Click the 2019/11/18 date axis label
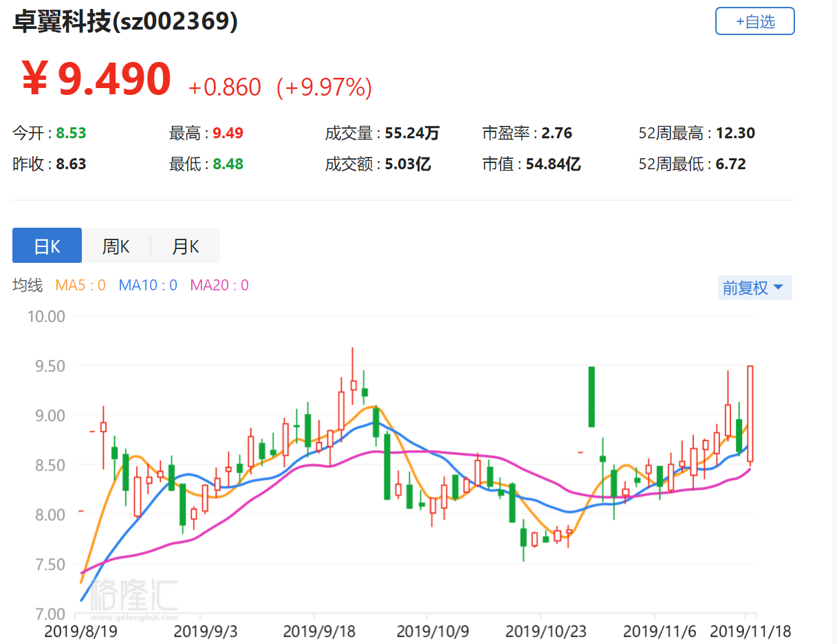837x644 pixels. coord(750,631)
